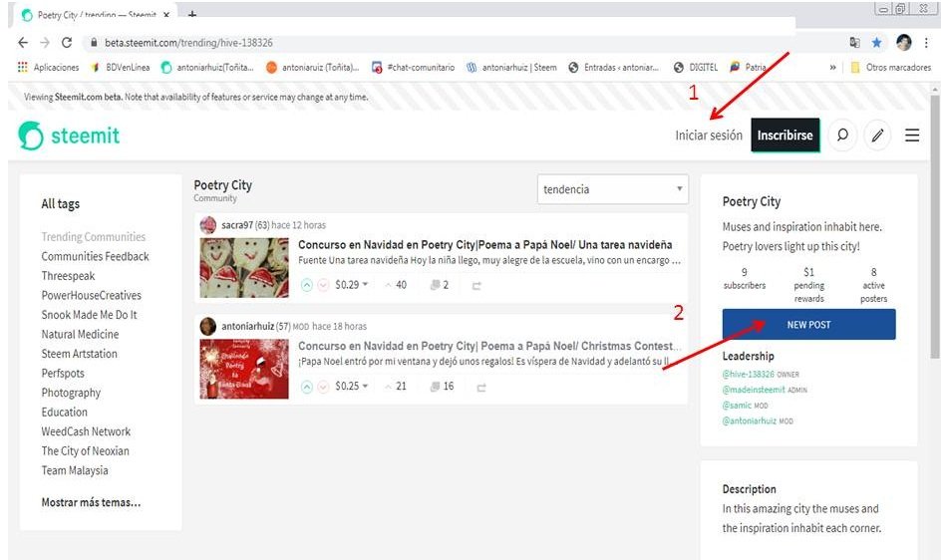The image size is (945, 560).
Task: Select Threespeak community
Action: [x=68, y=276]
